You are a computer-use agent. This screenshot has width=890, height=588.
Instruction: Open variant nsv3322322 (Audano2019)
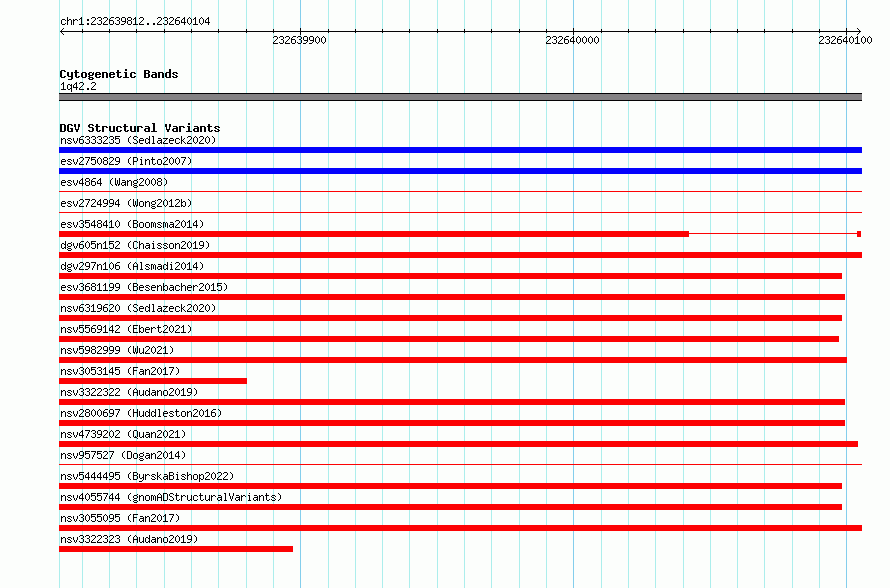tap(129, 392)
